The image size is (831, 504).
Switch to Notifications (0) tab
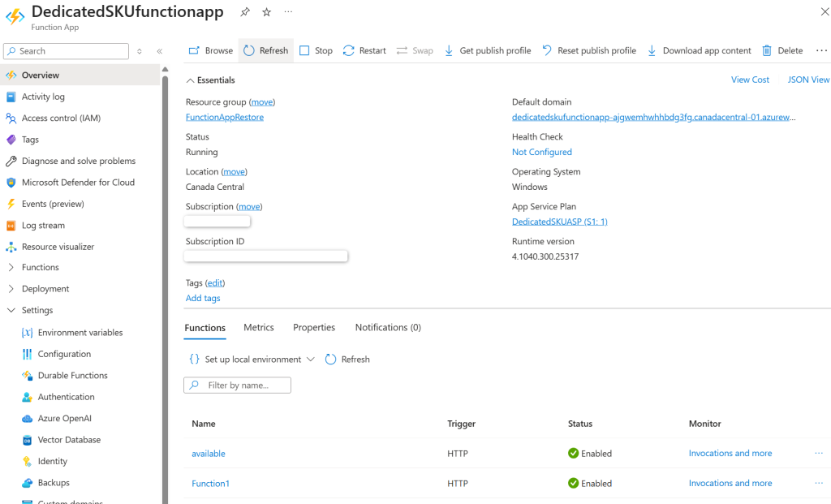(x=388, y=328)
